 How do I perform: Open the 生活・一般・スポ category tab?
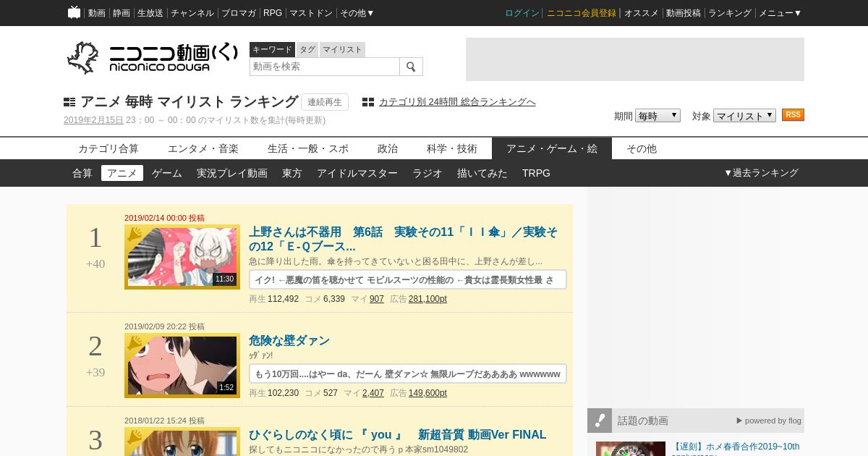click(x=308, y=148)
